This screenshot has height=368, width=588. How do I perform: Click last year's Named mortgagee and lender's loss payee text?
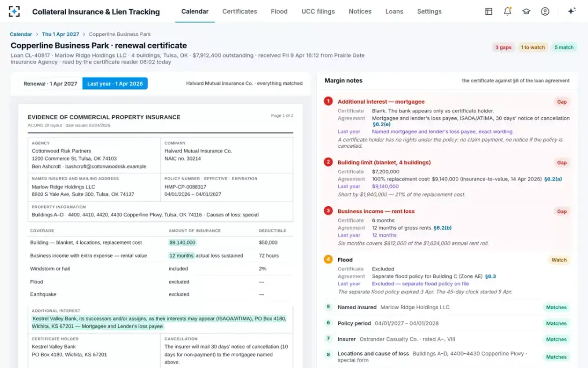pyautogui.click(x=442, y=131)
